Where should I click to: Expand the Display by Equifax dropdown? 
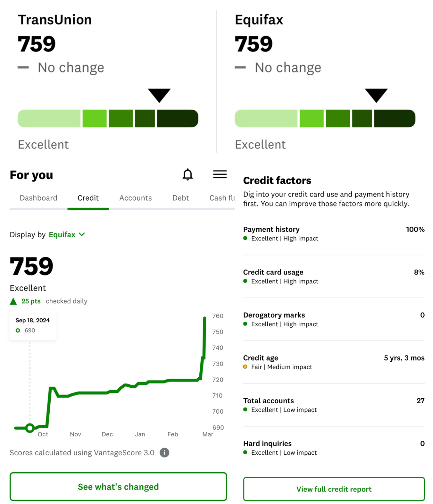(67, 234)
